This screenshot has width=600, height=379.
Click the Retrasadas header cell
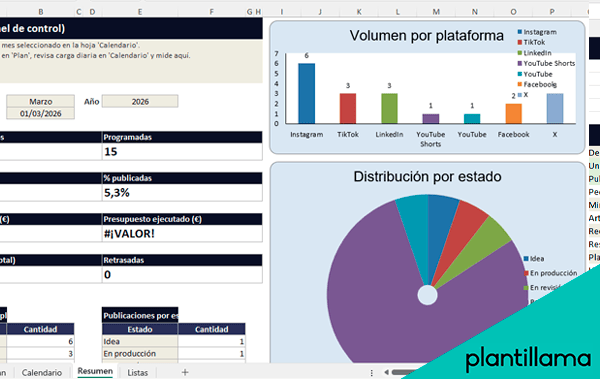point(182,260)
